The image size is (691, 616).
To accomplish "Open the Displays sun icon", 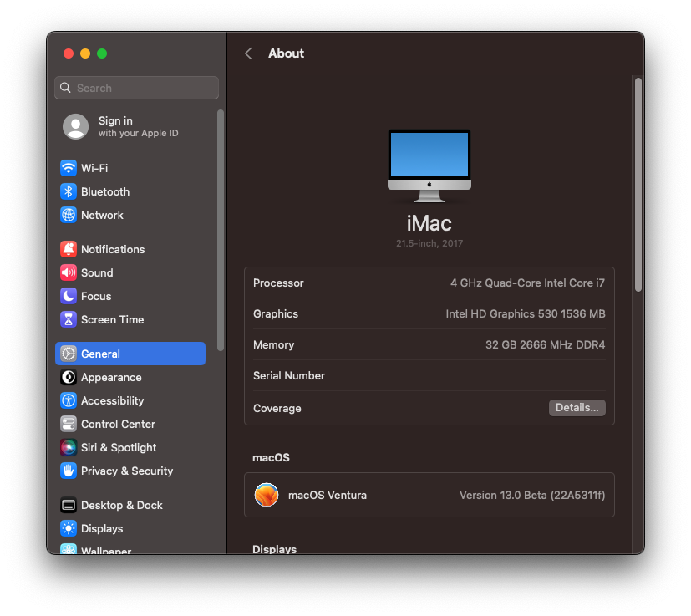I will (69, 528).
